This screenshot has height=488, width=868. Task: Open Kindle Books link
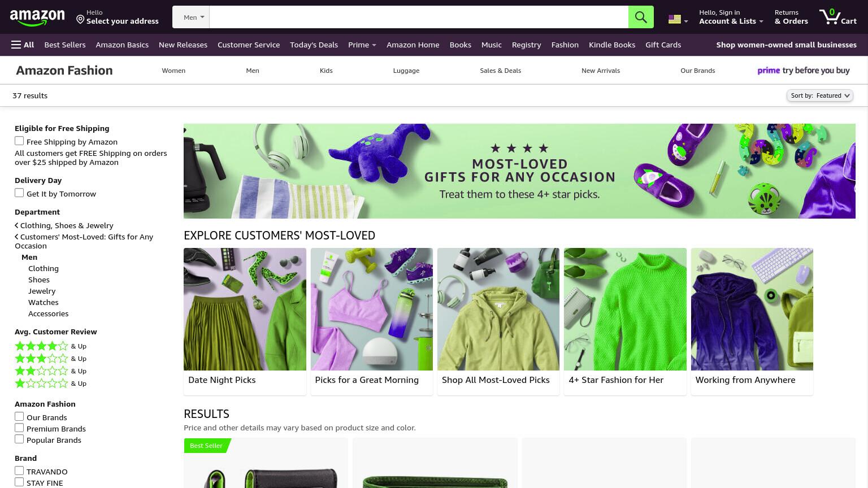[x=612, y=45]
